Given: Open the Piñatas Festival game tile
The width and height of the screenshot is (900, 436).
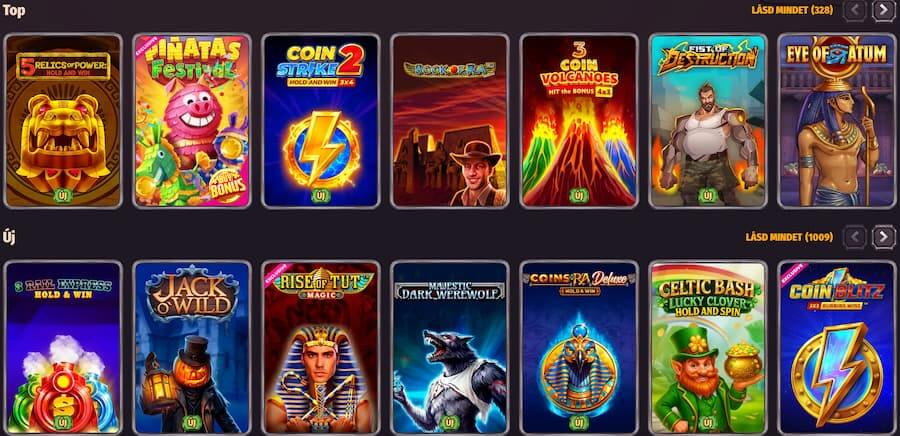Looking at the screenshot, I should pos(192,120).
